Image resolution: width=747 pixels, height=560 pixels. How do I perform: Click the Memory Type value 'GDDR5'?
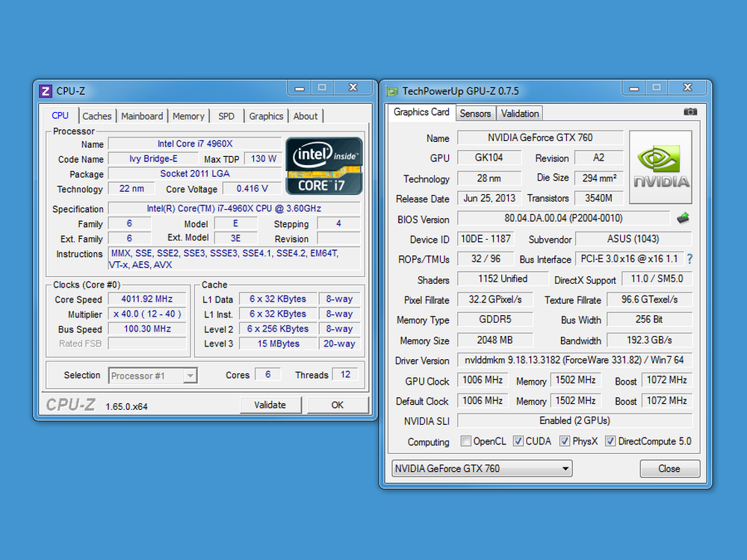pos(495,320)
